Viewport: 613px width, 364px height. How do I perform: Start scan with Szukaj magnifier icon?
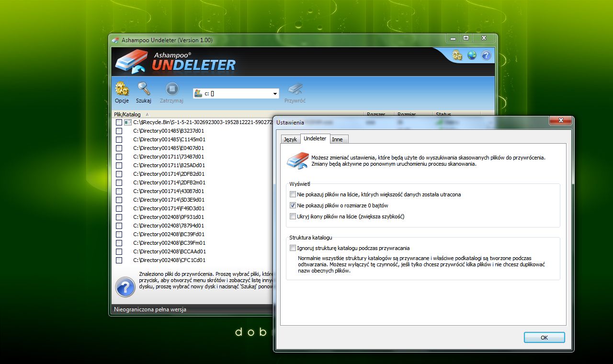[x=144, y=89]
